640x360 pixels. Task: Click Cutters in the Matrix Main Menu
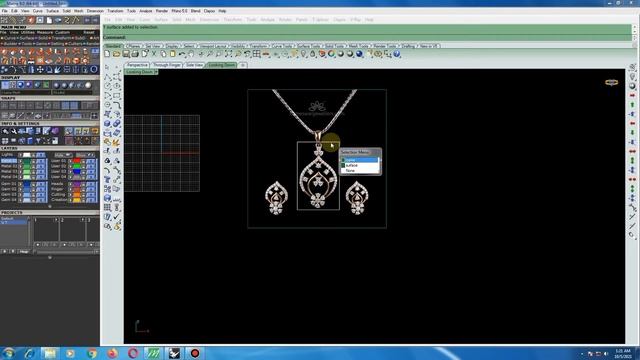(76, 44)
